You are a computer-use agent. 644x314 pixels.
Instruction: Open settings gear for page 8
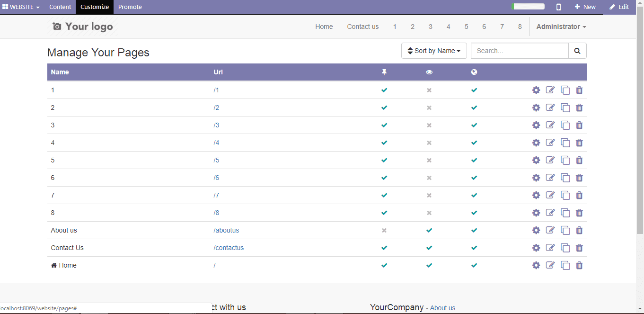tap(536, 213)
